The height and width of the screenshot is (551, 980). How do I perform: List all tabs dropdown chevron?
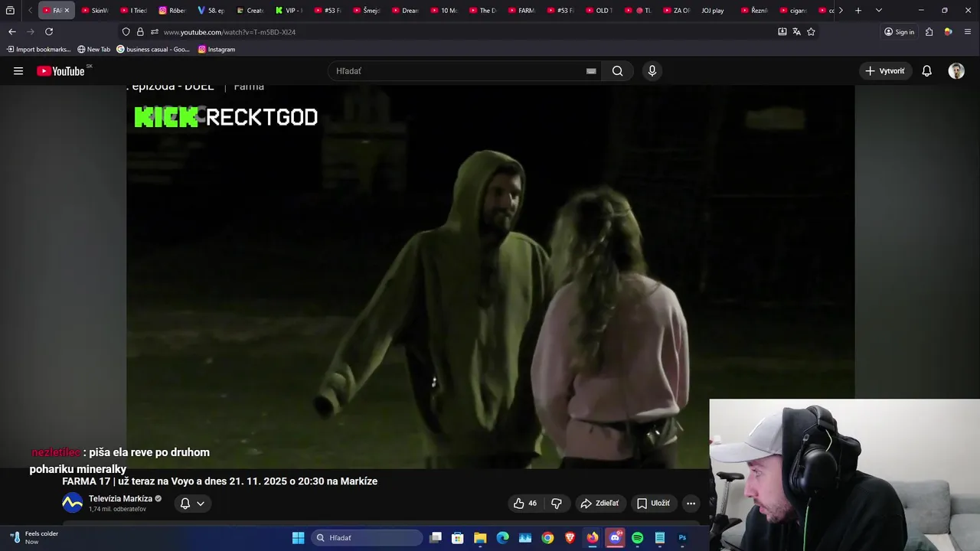[x=878, y=11]
